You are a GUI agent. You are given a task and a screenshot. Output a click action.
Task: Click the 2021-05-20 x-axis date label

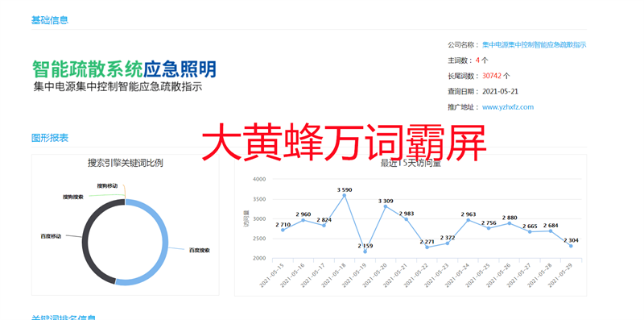pyautogui.click(x=375, y=275)
